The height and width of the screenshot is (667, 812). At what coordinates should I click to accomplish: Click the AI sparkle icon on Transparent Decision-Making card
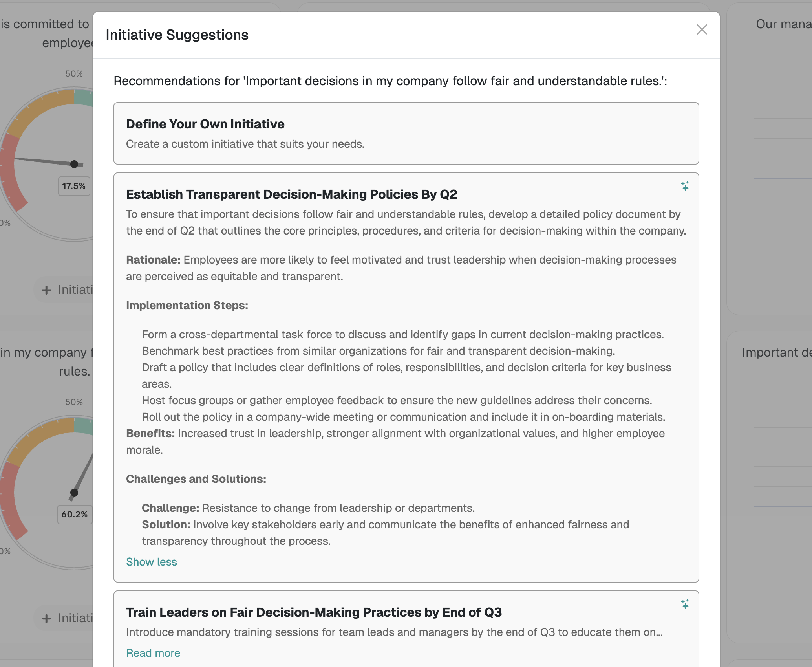[x=685, y=186]
